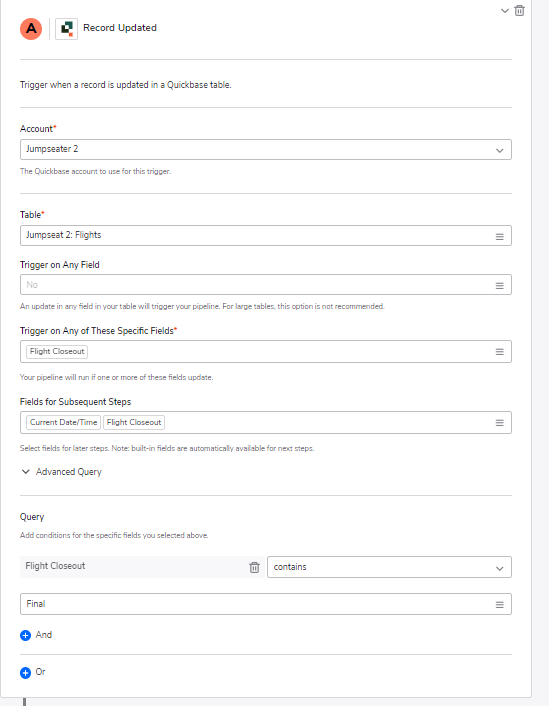
Task: Open the Fields for Subsequent Steps menu icon
Action: click(499, 423)
